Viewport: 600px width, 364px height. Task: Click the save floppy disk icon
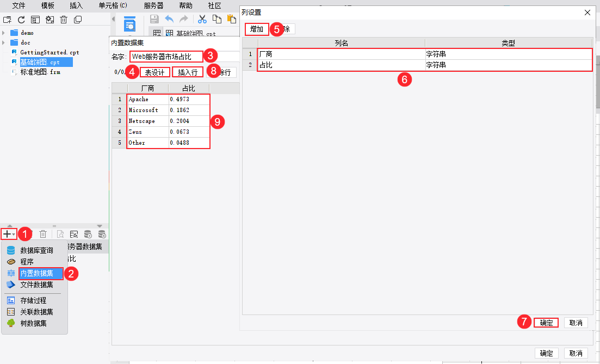pyautogui.click(x=154, y=18)
